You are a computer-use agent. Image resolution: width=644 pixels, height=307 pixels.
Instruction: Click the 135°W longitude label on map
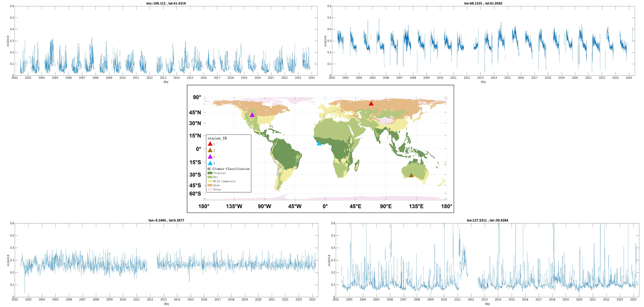pyautogui.click(x=234, y=207)
